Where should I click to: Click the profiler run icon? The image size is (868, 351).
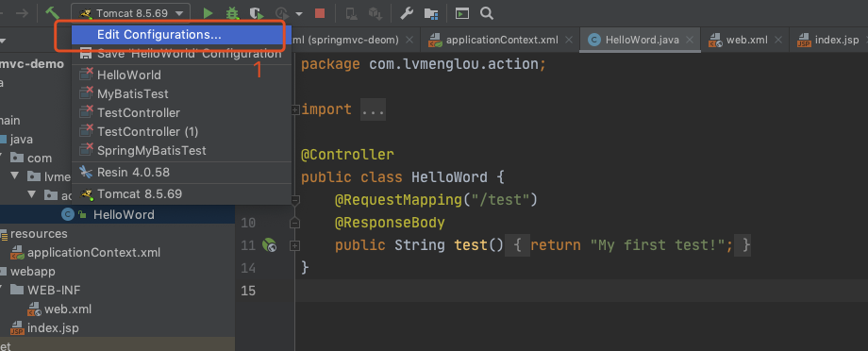(x=282, y=13)
